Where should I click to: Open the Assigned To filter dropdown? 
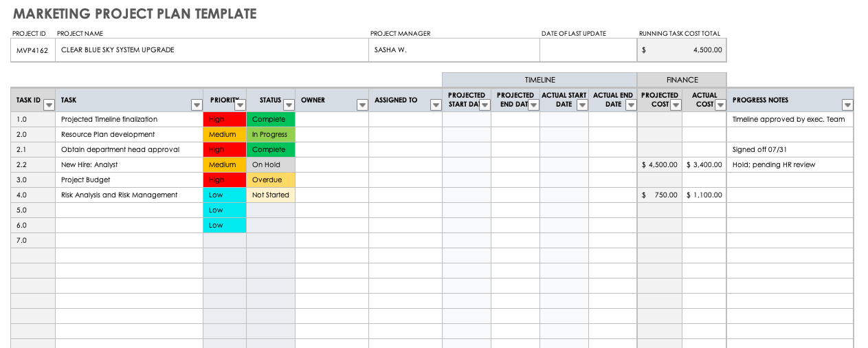pyautogui.click(x=435, y=105)
